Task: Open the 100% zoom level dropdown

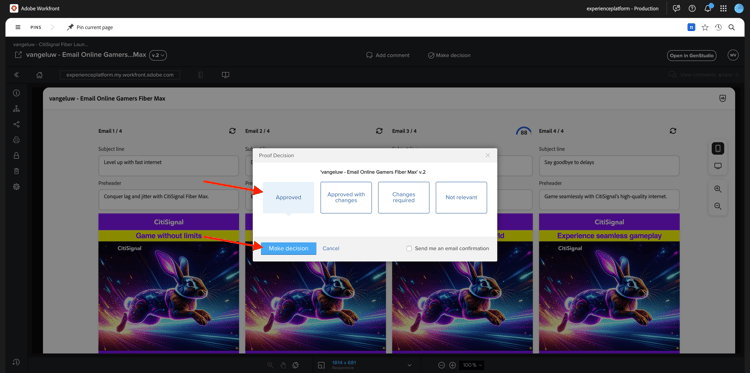Action: (x=472, y=365)
